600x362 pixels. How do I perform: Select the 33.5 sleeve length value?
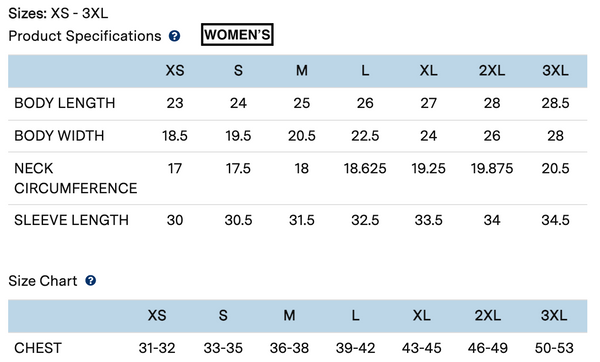(x=429, y=220)
